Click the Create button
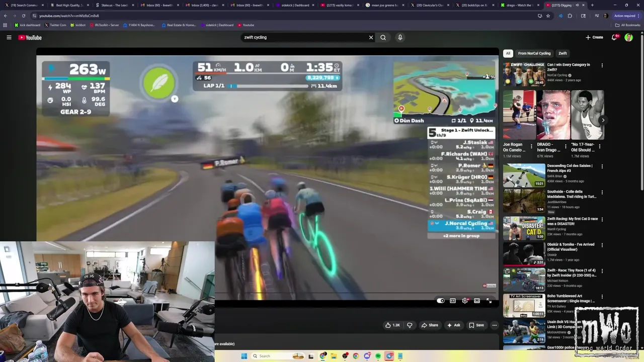Viewport: 644px width, 362px height. click(x=594, y=37)
